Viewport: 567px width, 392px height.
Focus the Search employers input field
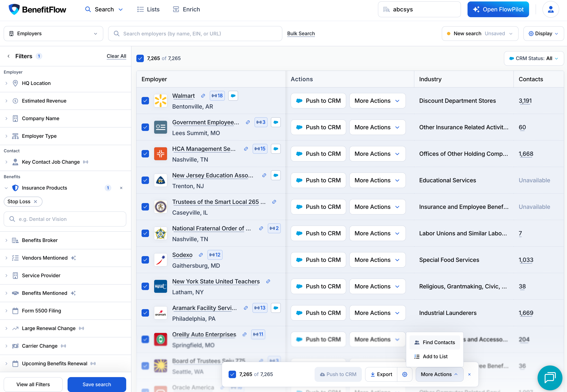[x=195, y=33]
